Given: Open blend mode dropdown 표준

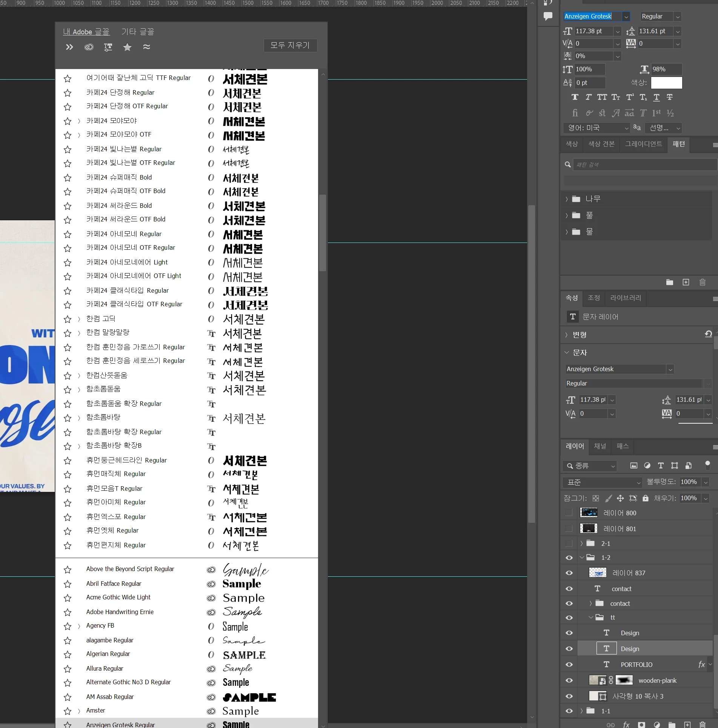Looking at the screenshot, I should point(602,482).
